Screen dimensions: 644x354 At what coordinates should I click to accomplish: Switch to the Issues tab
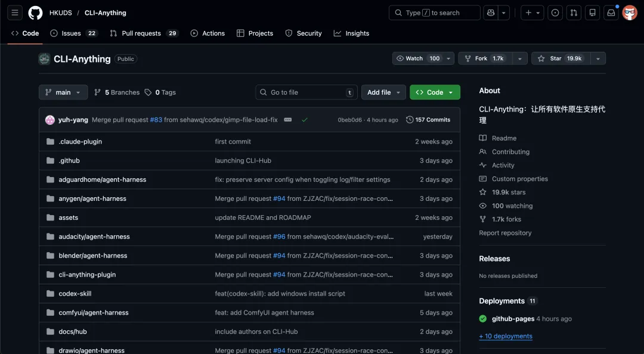(74, 33)
